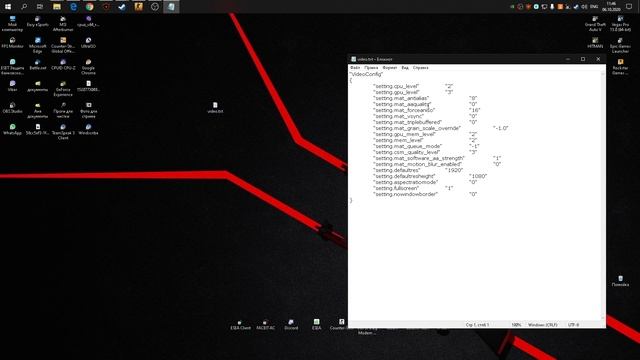Image resolution: width=640 pixels, height=360 pixels.
Task: Click the "1080" value in Notepad
Action: click(x=478, y=176)
